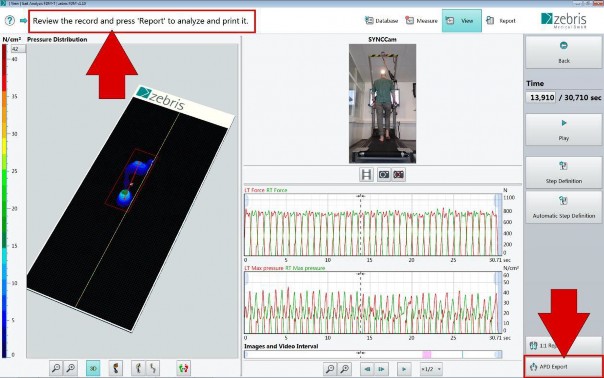Image resolution: width=604 pixels, height=378 pixels.
Task: Click inside the LT Force RT Force graph
Action: coord(373,225)
